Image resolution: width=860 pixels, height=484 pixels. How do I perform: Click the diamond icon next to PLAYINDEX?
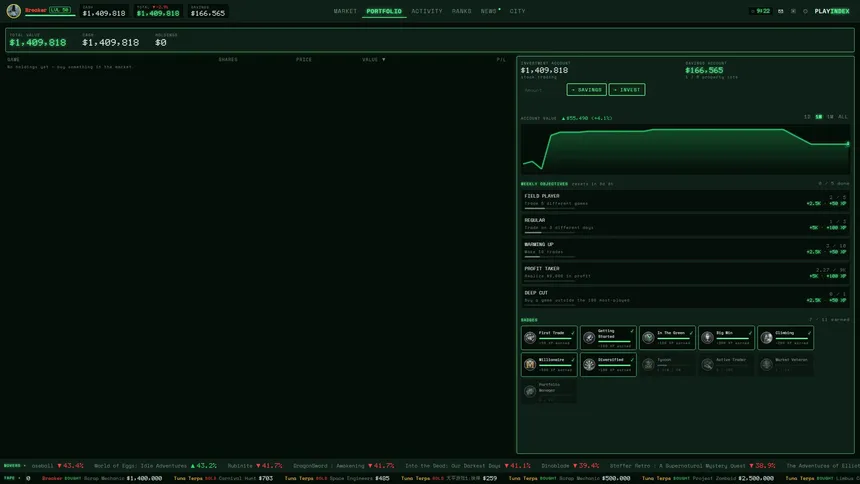pos(805,11)
